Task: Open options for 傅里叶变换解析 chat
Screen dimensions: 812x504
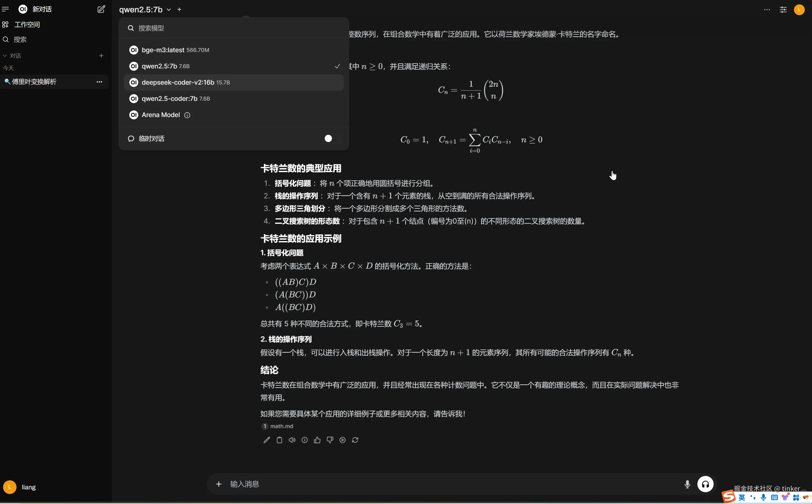Action: pyautogui.click(x=99, y=82)
